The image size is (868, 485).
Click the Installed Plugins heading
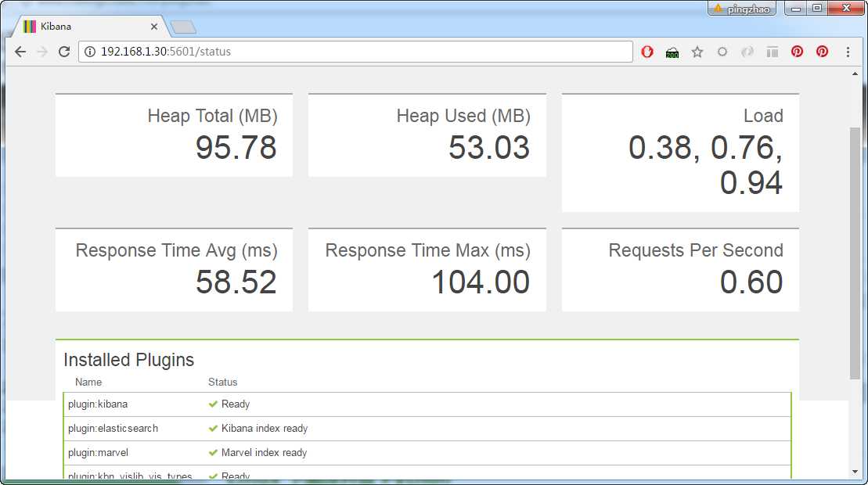click(x=128, y=360)
